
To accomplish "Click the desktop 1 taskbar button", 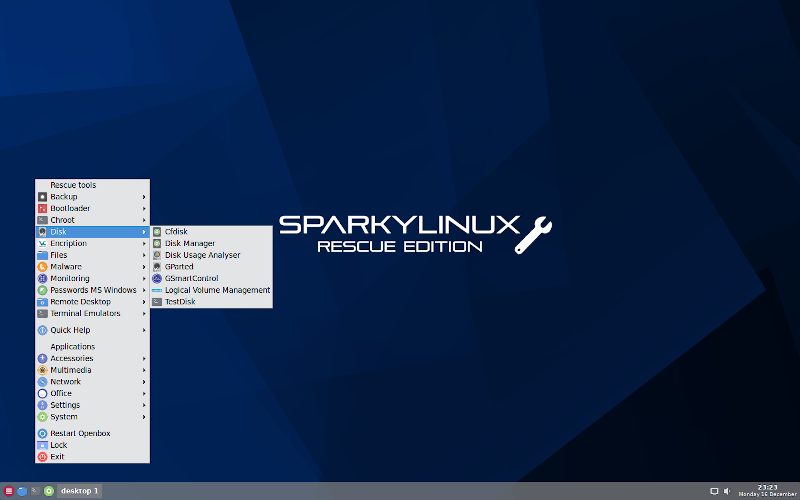I will pyautogui.click(x=80, y=491).
